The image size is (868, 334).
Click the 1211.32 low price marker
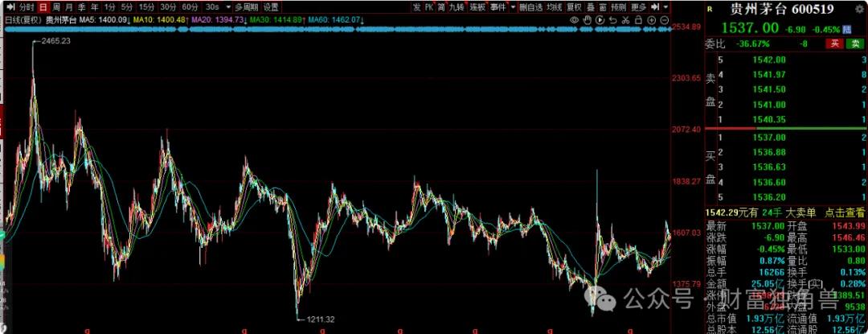(320, 319)
